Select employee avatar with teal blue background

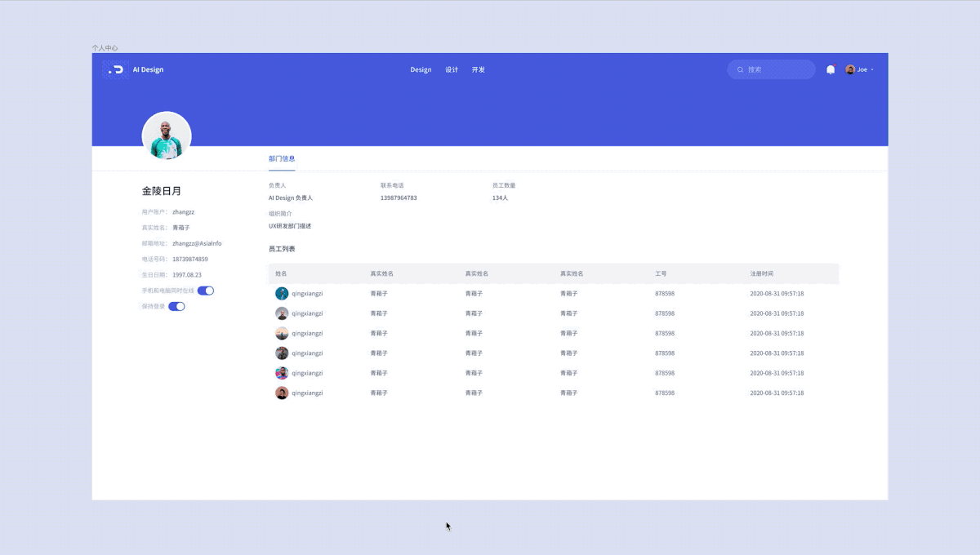coord(282,293)
